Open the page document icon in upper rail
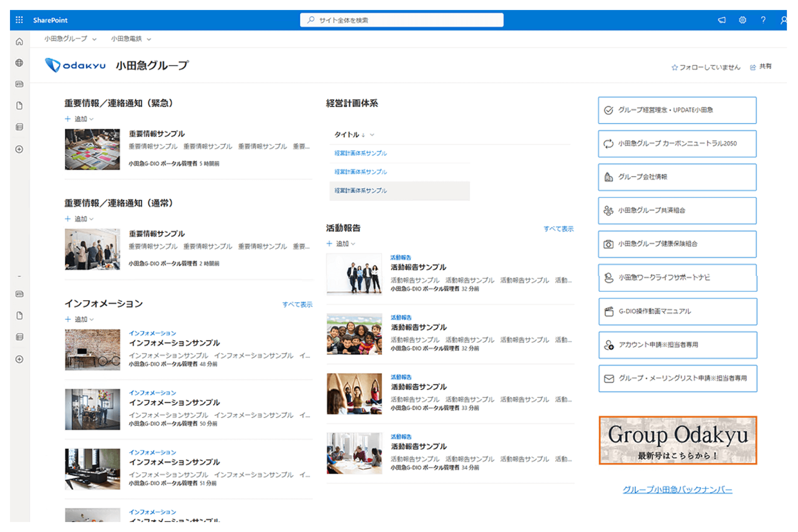The height and width of the screenshot is (532, 798). [19, 106]
